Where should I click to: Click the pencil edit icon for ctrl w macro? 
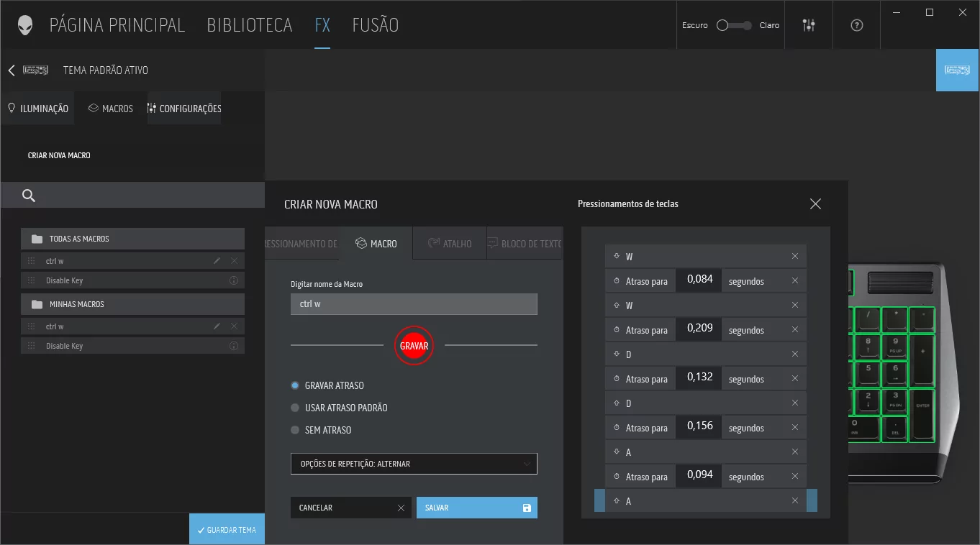217,261
